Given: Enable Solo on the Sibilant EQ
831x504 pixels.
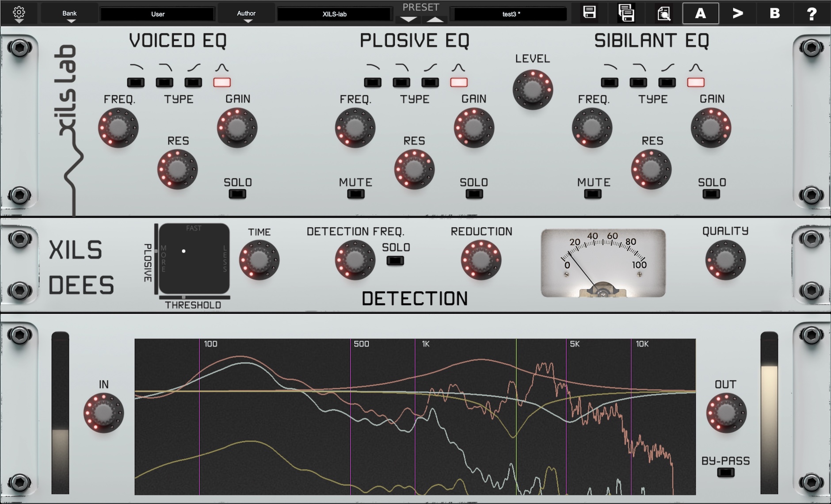Looking at the screenshot, I should point(711,194).
